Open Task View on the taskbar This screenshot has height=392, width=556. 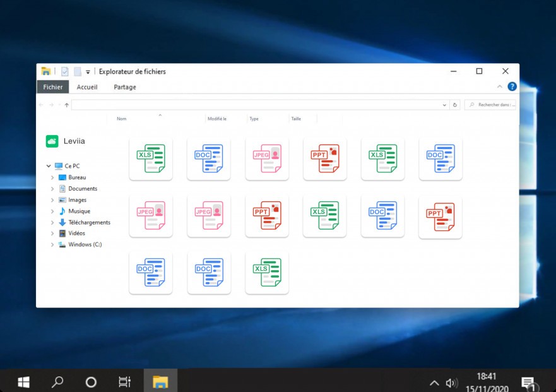coord(124,382)
